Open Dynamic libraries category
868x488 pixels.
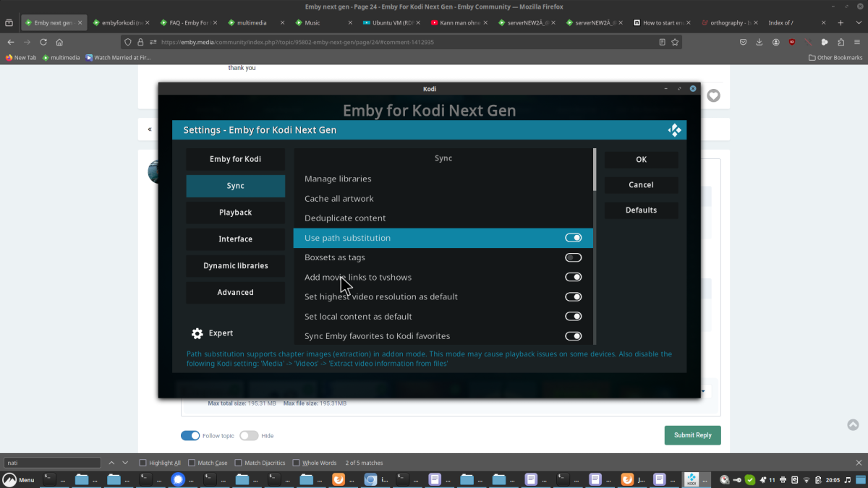pos(236,266)
